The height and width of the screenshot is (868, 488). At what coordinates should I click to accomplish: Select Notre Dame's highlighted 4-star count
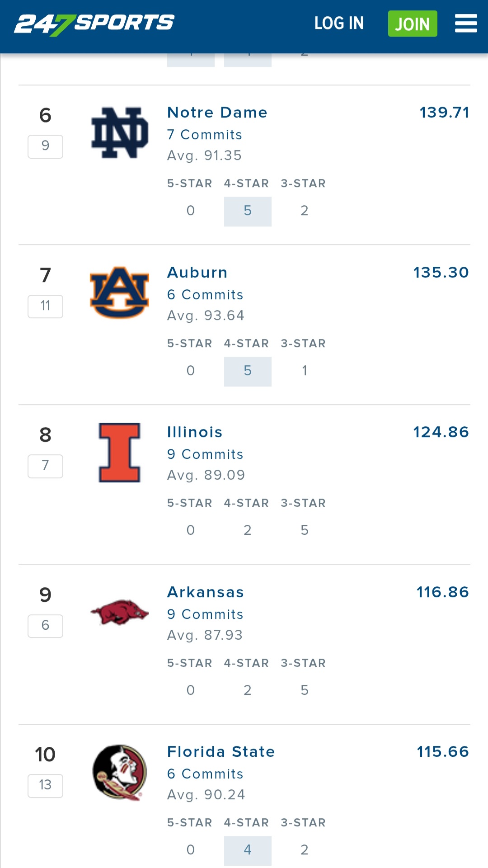(x=248, y=211)
